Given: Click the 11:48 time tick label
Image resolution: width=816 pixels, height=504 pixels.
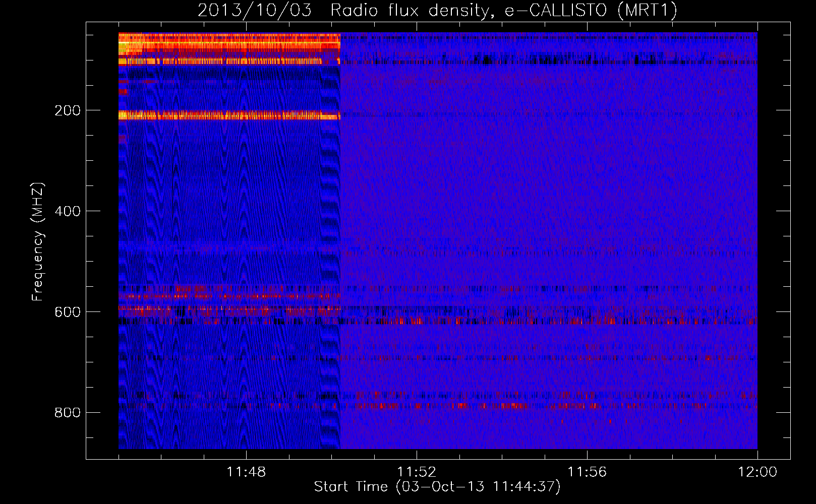Looking at the screenshot, I should pos(246,472).
